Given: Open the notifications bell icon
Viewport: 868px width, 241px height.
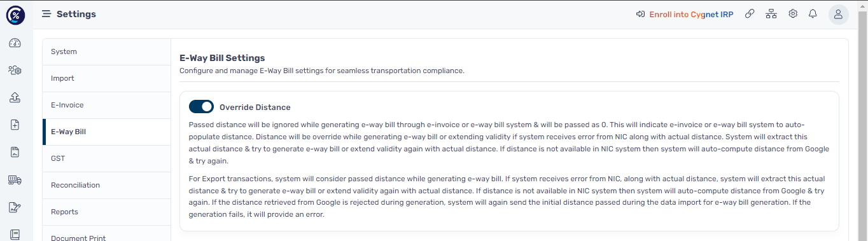Looking at the screenshot, I should click(x=813, y=14).
